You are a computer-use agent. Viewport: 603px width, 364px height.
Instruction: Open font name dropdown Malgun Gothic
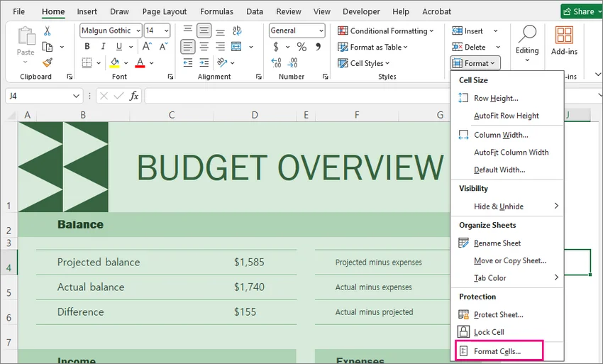click(138, 31)
